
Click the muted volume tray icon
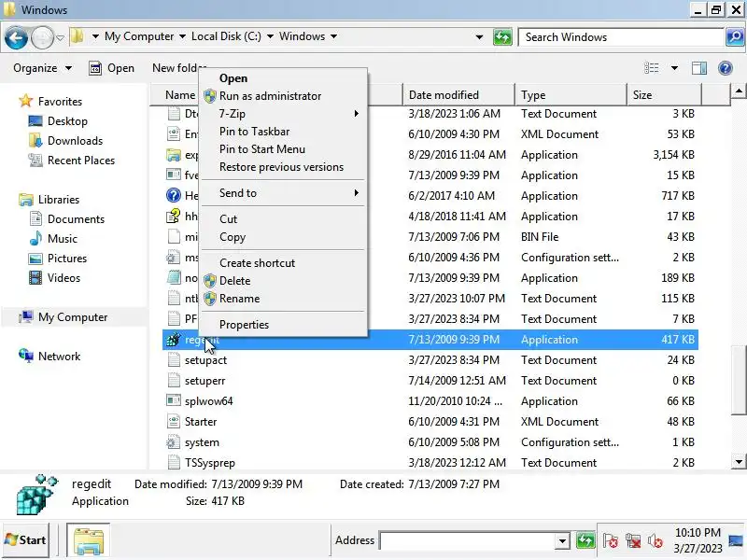pos(655,541)
